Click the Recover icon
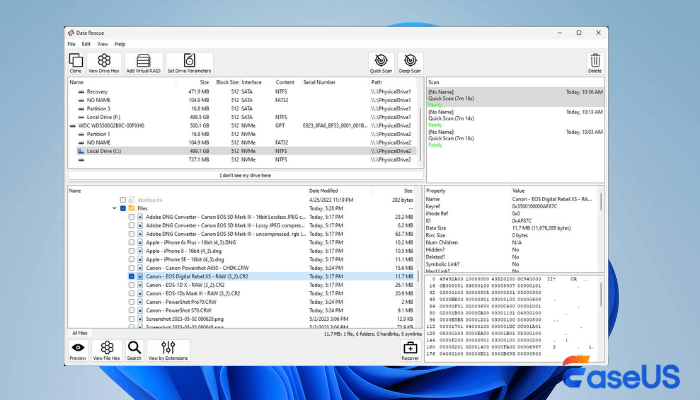700x400 pixels. (x=410, y=349)
